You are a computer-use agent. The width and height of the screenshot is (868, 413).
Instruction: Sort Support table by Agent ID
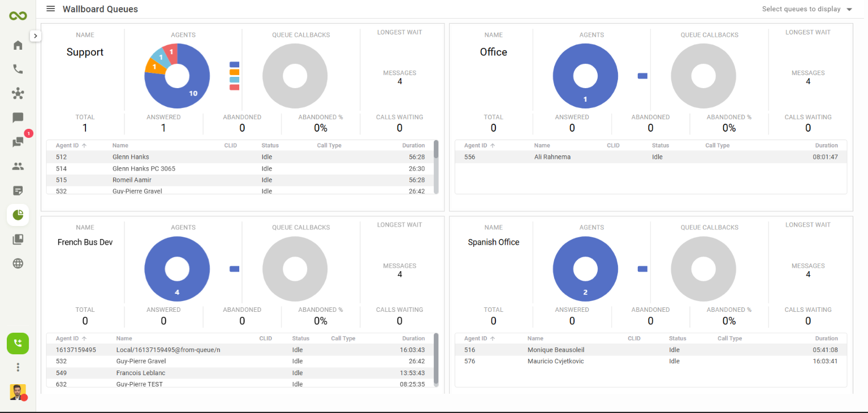tap(71, 146)
